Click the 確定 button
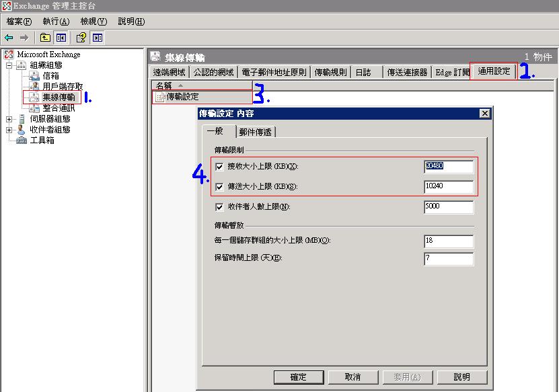Viewport: 559px width, 392px height. click(x=299, y=377)
